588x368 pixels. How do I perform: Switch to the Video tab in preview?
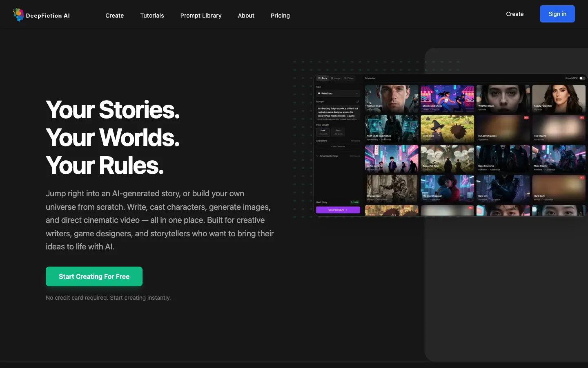click(348, 78)
